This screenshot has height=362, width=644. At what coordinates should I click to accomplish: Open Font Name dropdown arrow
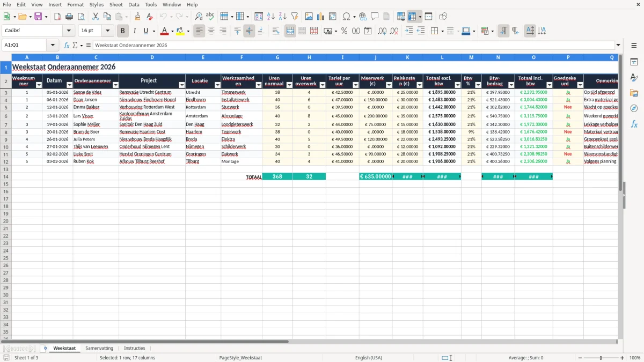69,31
